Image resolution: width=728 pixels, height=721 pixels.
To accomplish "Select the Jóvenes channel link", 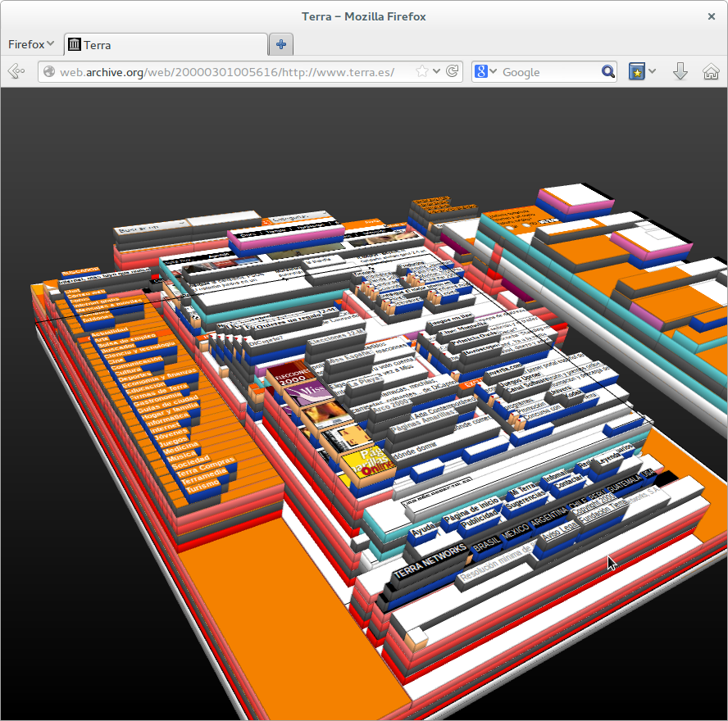I will click(x=171, y=433).
